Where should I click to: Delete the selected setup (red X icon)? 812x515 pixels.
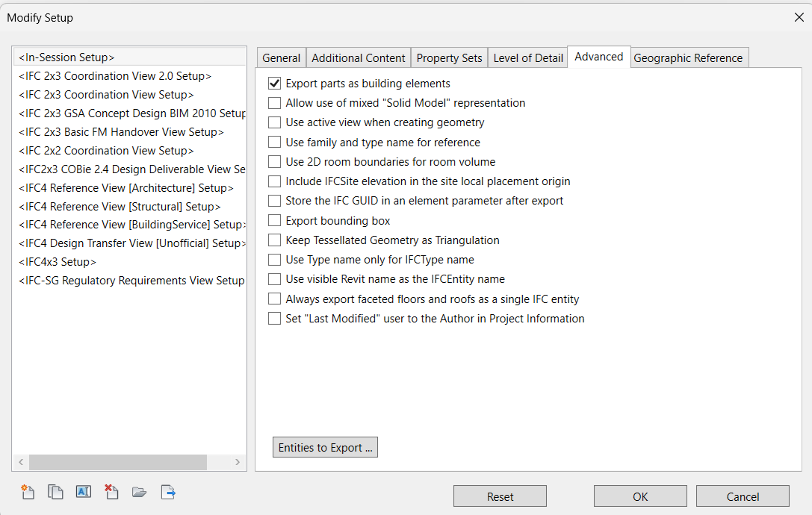111,492
